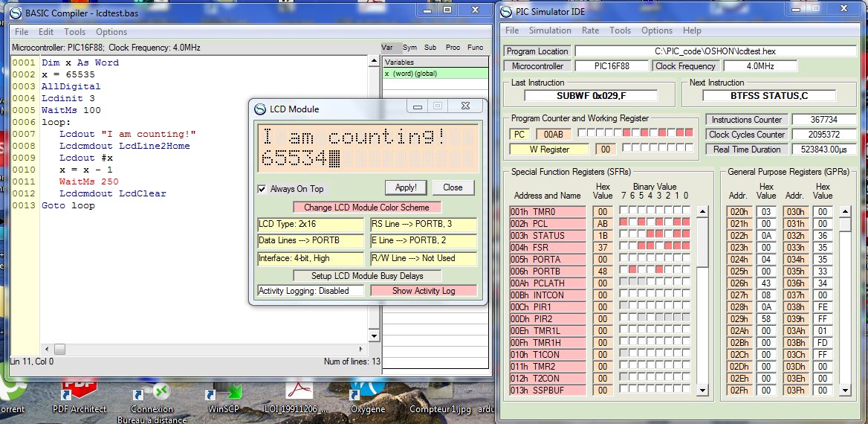Click GPR 020h hex value 03
The height and width of the screenshot is (424, 868).
[x=766, y=212]
